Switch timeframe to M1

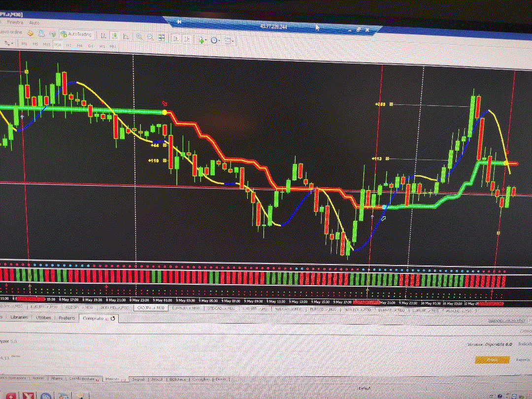[x=24, y=44]
